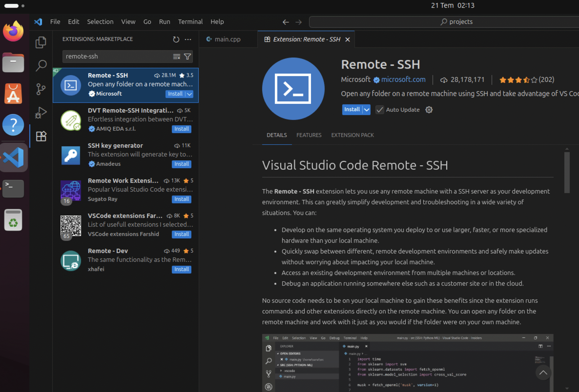Open the Views and More Actions menu
The height and width of the screenshot is (392, 579).
[188, 40]
